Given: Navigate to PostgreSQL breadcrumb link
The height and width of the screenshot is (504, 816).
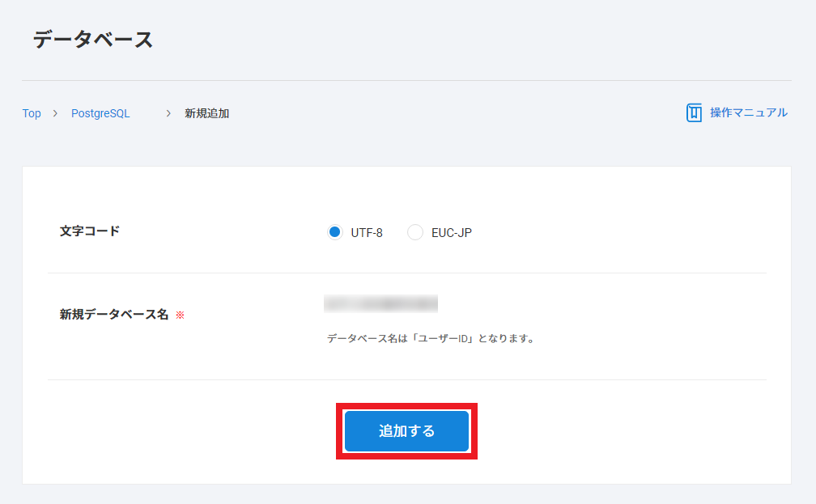Looking at the screenshot, I should pyautogui.click(x=100, y=113).
